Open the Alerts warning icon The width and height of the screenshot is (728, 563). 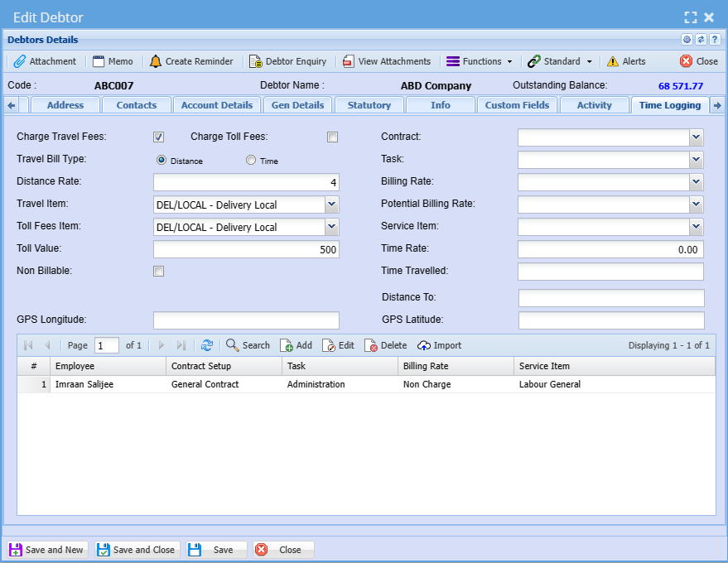pyautogui.click(x=613, y=61)
